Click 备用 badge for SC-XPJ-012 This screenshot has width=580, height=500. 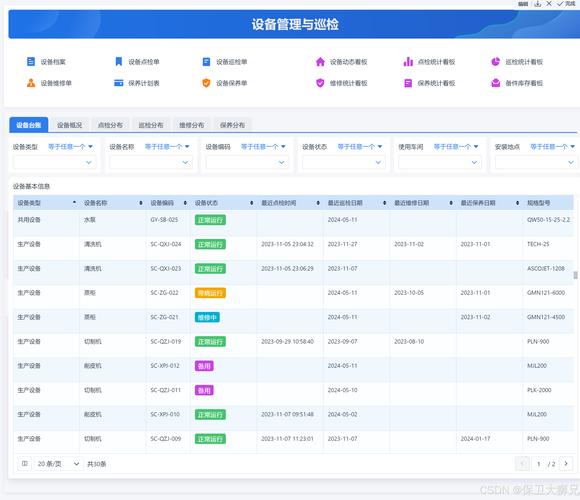pyautogui.click(x=204, y=366)
